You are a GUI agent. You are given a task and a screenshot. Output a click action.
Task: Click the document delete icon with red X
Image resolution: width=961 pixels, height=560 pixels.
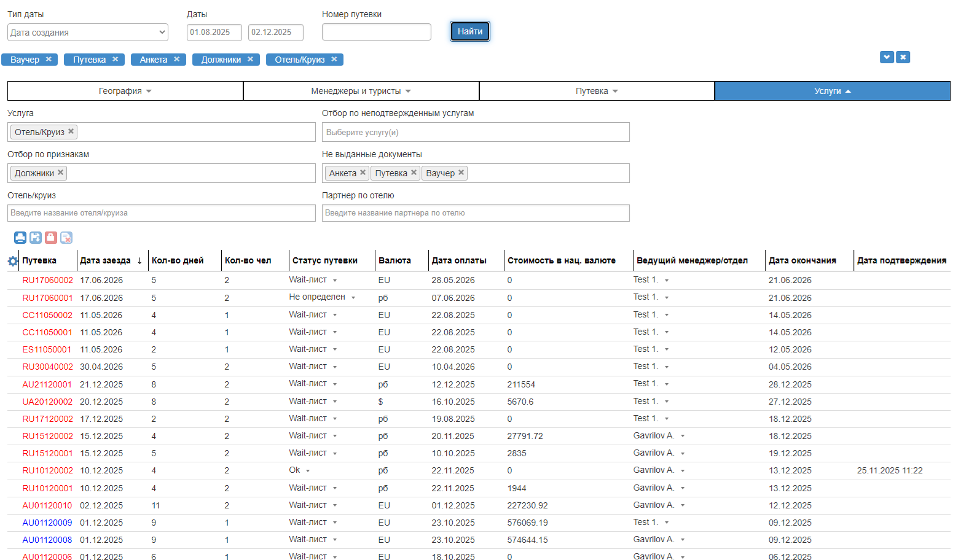(66, 238)
